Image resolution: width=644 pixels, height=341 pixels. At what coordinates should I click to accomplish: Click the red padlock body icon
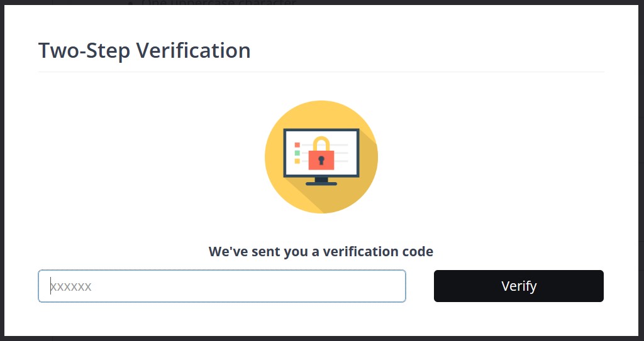[321, 160]
